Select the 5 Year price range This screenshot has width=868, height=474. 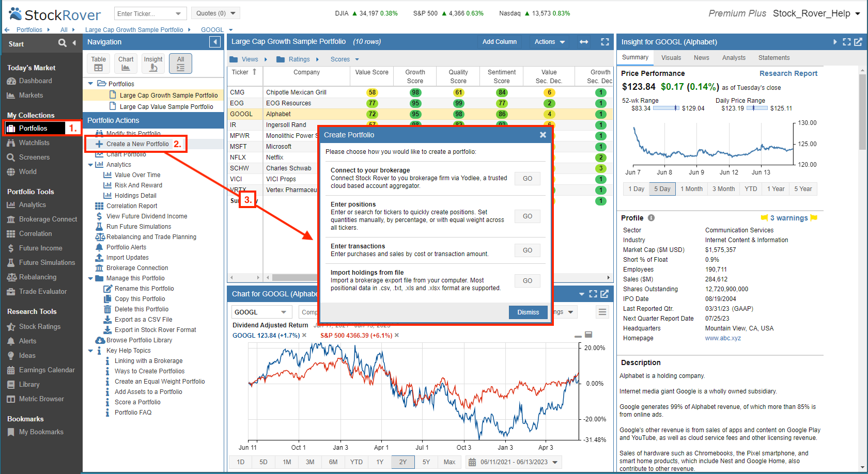coord(803,189)
